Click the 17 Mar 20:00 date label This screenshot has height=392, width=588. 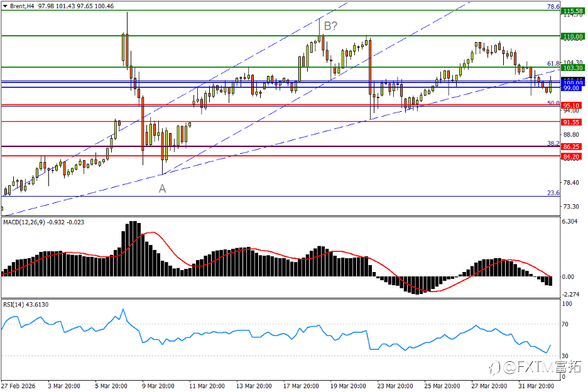tap(301, 386)
